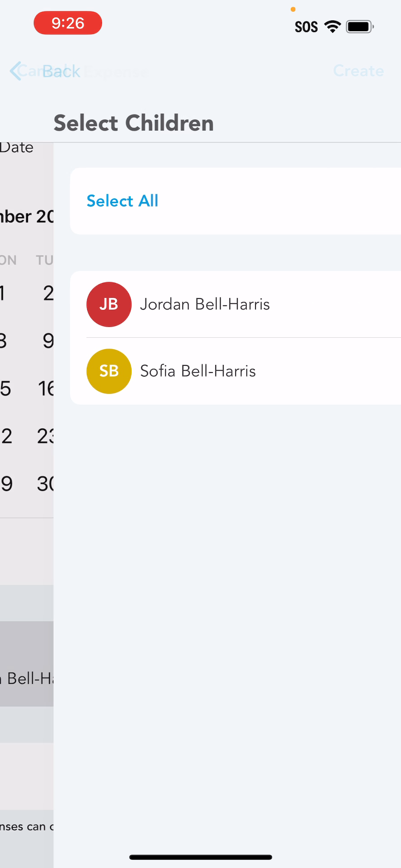Tap the battery status icon
Viewport: 401px width, 868px height.
[x=359, y=27]
